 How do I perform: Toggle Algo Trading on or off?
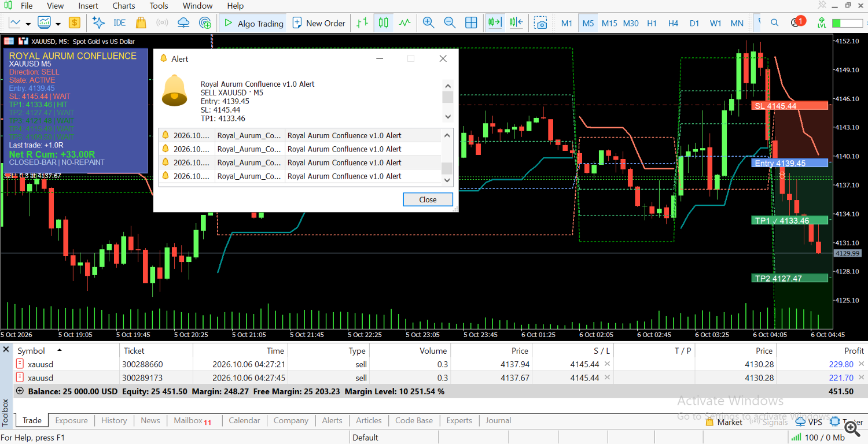pos(253,23)
